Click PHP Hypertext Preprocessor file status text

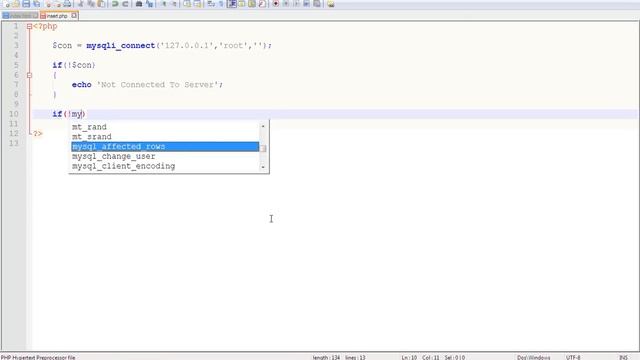[38, 358]
